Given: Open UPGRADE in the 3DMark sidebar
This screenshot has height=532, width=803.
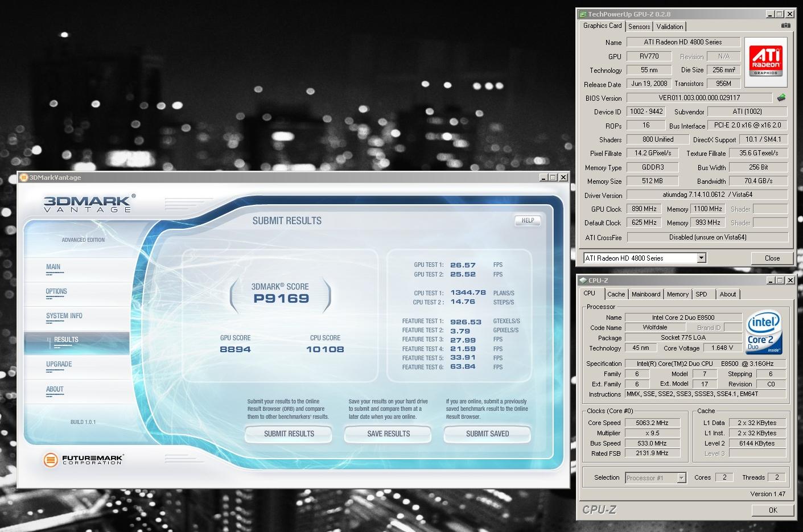Looking at the screenshot, I should tap(59, 364).
